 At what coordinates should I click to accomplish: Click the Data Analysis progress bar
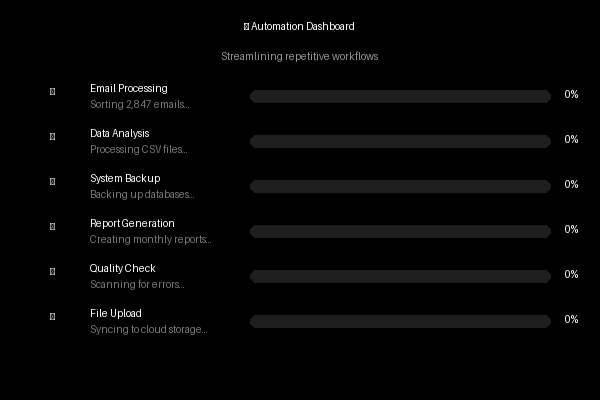[400, 141]
